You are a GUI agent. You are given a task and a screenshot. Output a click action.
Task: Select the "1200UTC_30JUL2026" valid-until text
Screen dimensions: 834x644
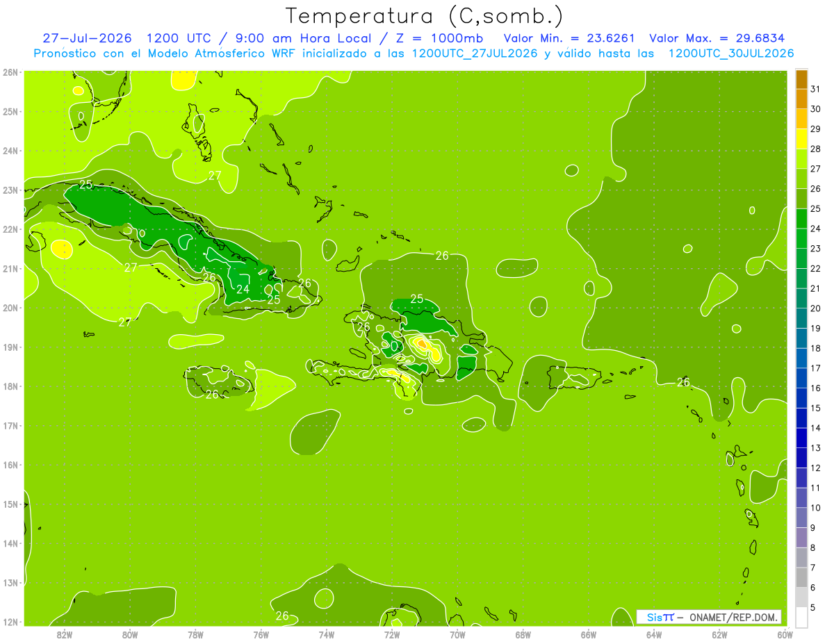coord(731,53)
